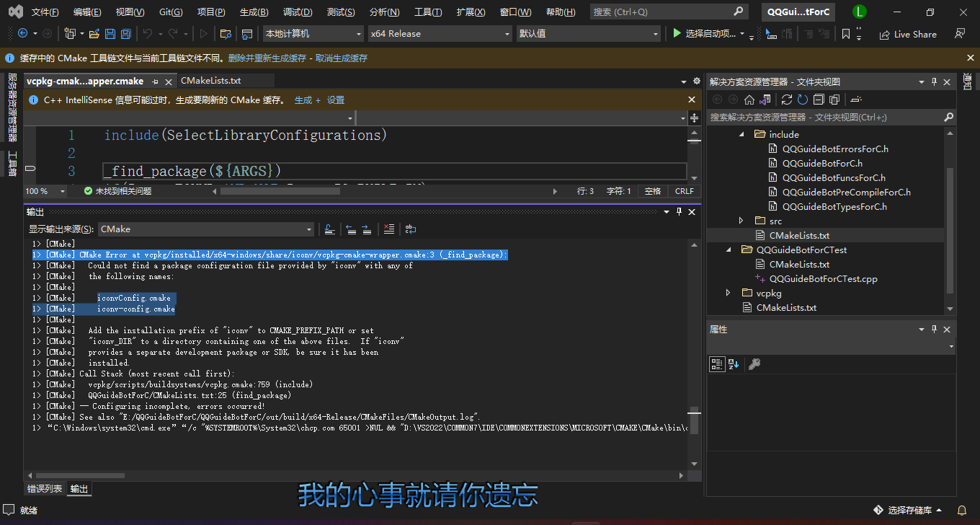Clear all output in the 输出 panel

[389, 229]
